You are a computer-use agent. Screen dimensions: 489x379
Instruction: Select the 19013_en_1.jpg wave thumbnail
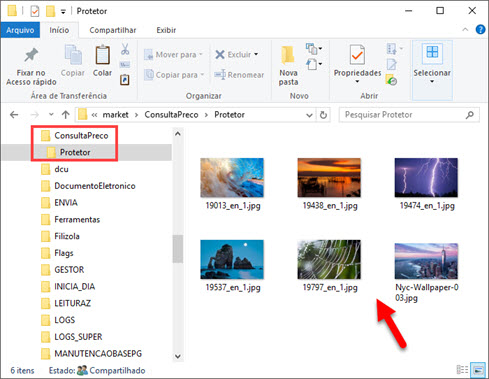tap(232, 178)
